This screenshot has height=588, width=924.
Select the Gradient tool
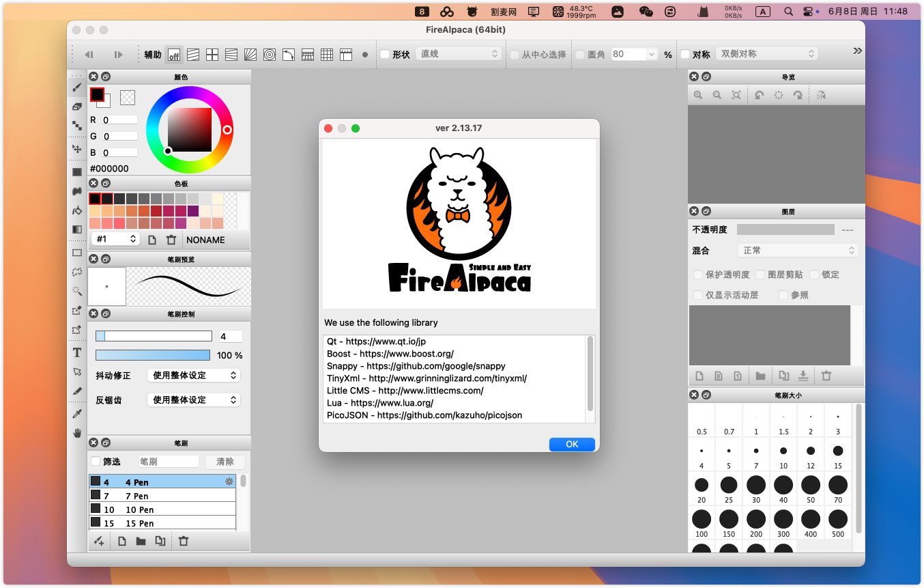click(77, 229)
